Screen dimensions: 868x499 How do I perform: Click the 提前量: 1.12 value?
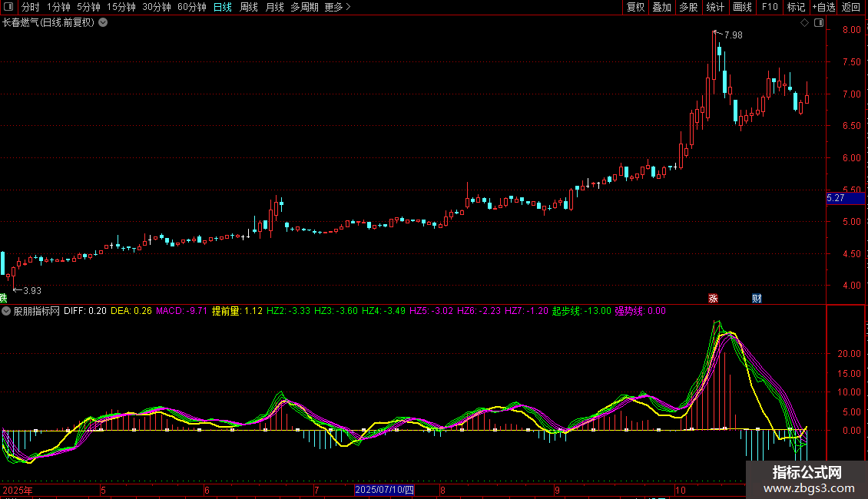(x=237, y=311)
